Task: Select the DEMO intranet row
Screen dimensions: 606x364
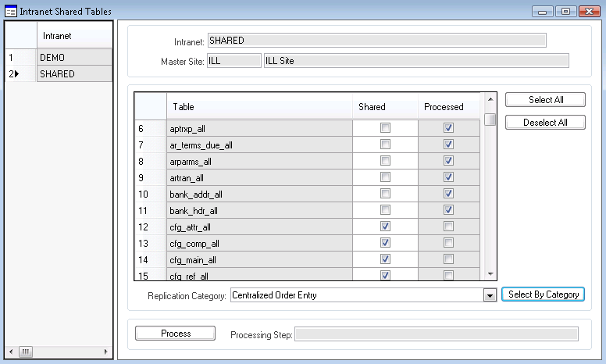Action: tap(74, 58)
